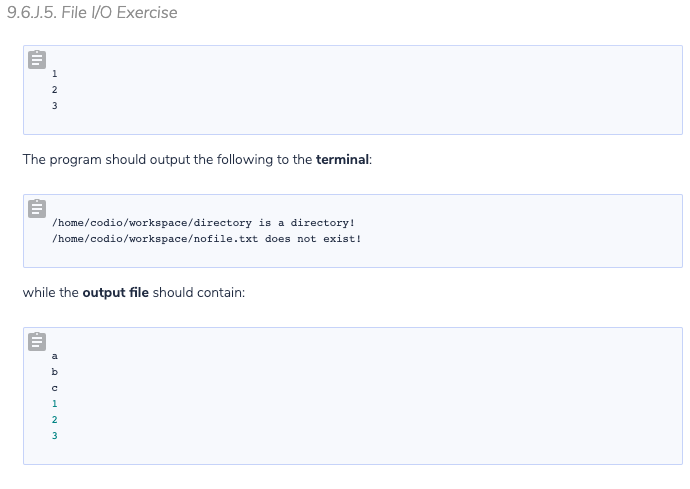The height and width of the screenshot is (489, 690).
Task: Click the teal 3 in the last block
Action: 55,435
